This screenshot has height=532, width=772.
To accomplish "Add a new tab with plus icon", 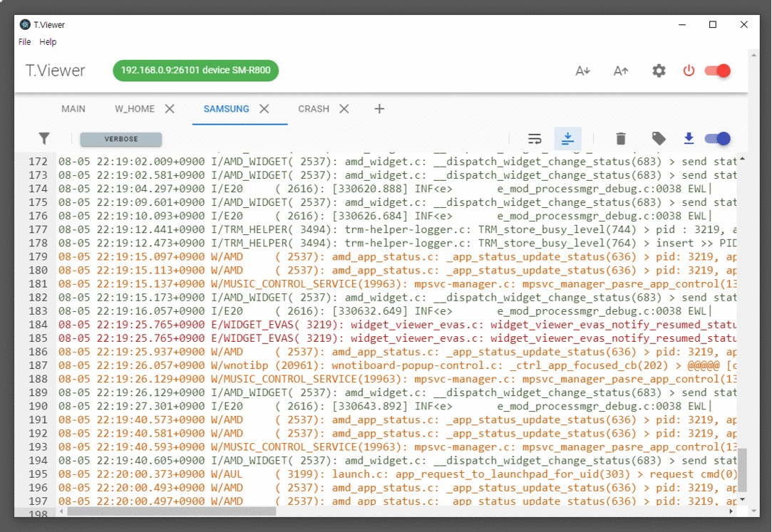I will (x=379, y=109).
